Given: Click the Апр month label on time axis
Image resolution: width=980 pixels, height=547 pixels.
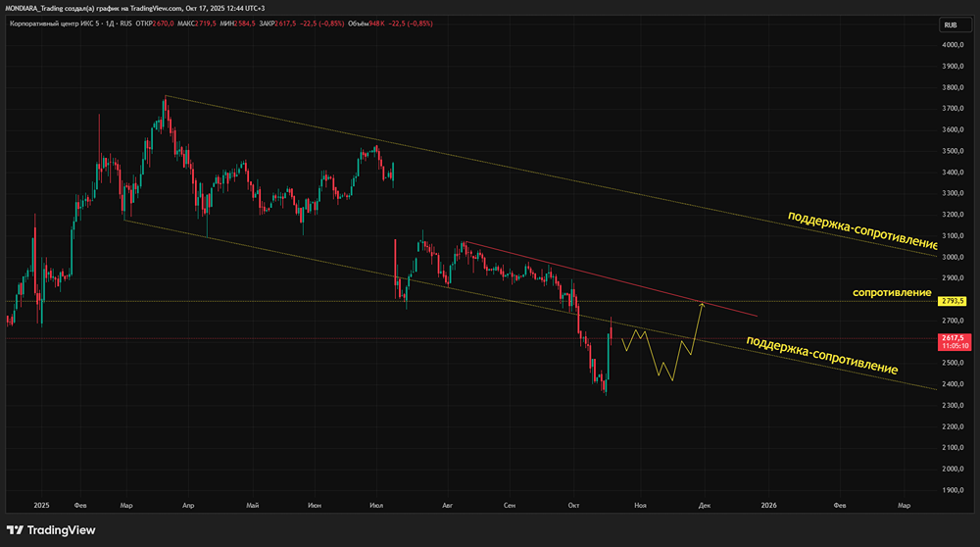Looking at the screenshot, I should pos(188,505).
